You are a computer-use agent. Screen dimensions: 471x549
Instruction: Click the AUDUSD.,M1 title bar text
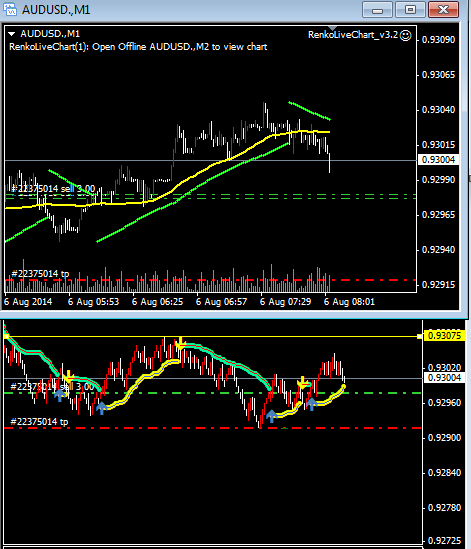tap(56, 9)
